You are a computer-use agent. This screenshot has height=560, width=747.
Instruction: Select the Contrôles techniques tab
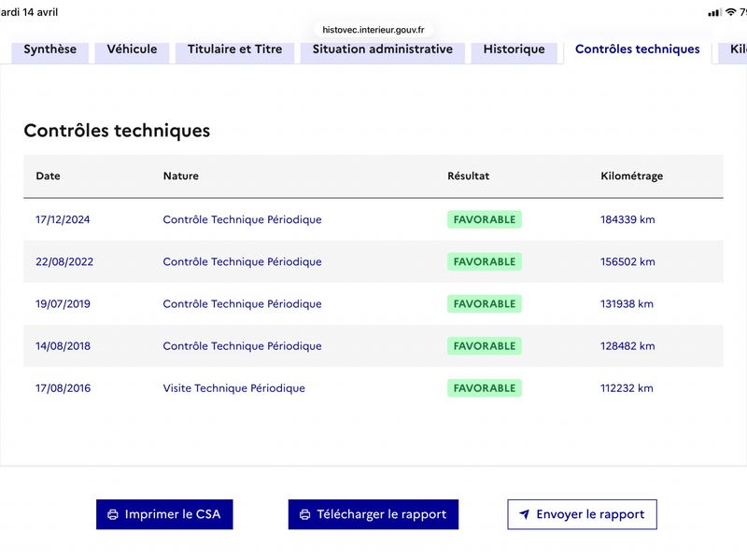click(x=638, y=49)
